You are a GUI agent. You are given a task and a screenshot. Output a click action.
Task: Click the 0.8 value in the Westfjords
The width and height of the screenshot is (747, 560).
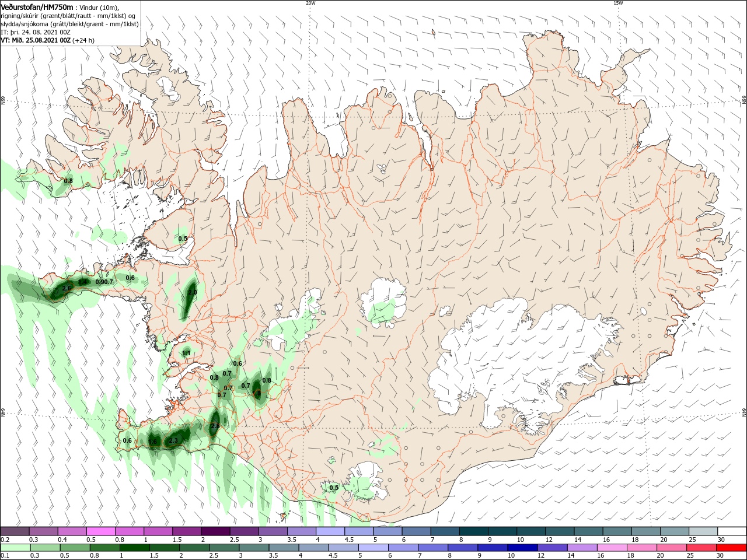click(x=68, y=181)
